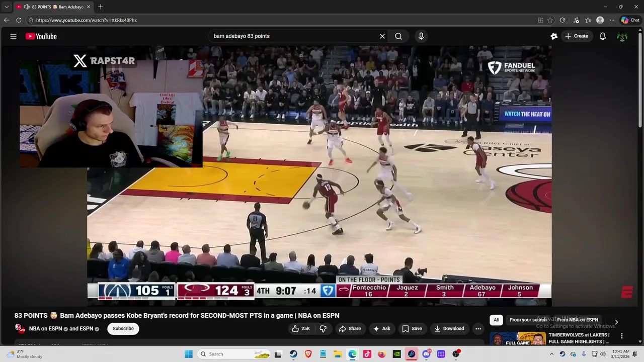The image size is (644, 362).
Task: Go to YouTube home via logo
Action: pos(41,36)
